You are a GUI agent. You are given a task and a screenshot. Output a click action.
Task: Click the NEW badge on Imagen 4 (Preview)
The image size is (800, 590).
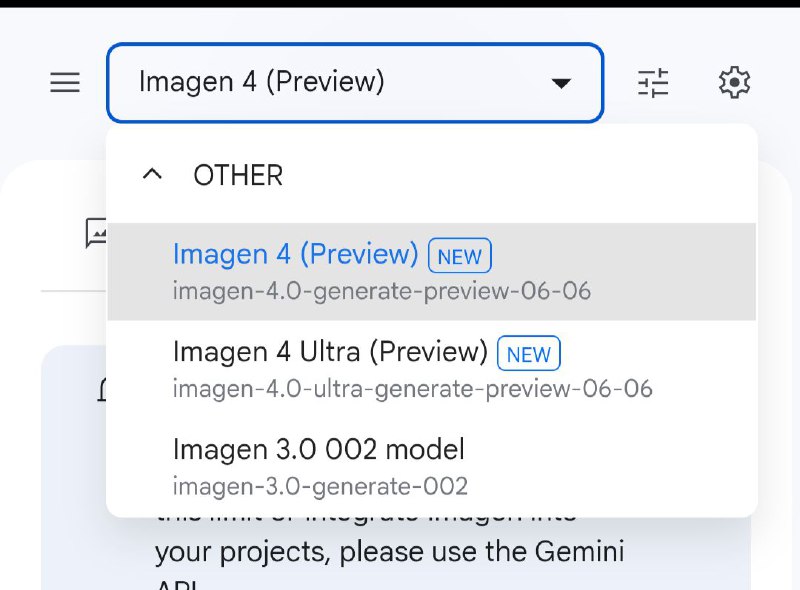point(459,257)
